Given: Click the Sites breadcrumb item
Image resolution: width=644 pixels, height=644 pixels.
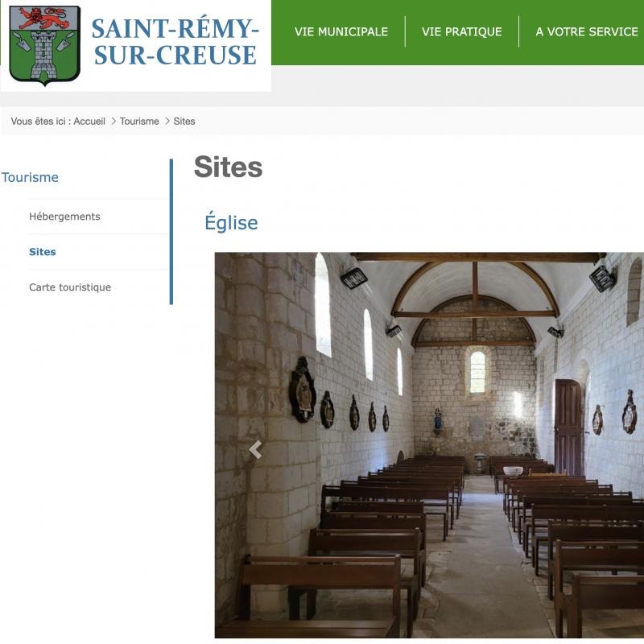Looking at the screenshot, I should 184,122.
